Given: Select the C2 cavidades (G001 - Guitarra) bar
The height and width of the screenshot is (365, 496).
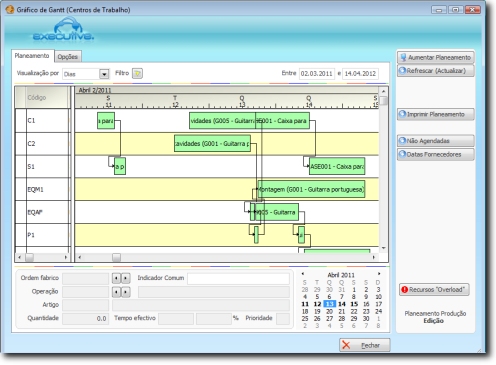Looking at the screenshot, I should tap(212, 143).
